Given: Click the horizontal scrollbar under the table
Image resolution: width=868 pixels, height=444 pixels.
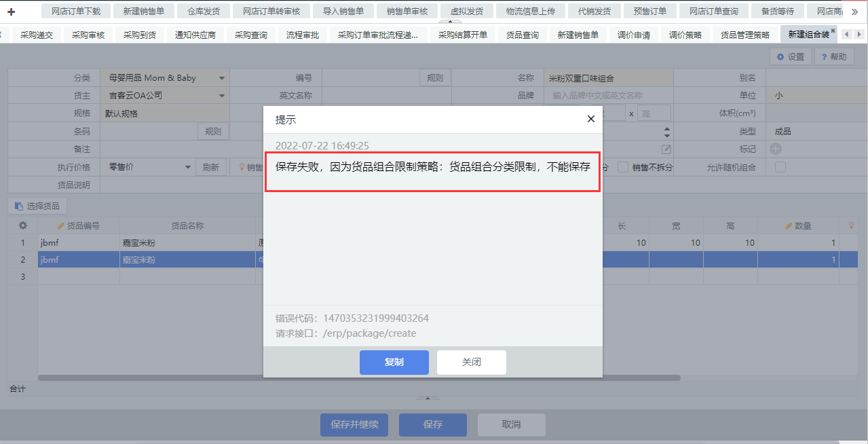Looking at the screenshot, I should coord(359,377).
